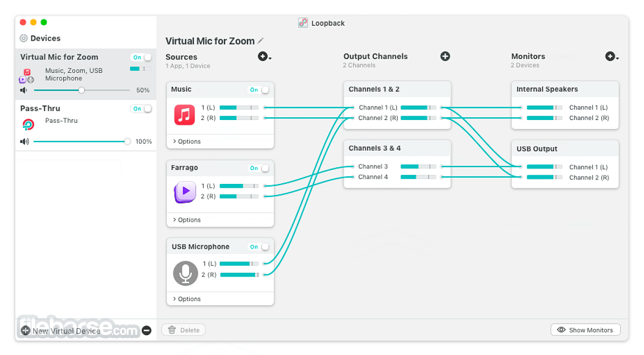Expand Options for Music source
This screenshot has height=355, width=644.
coord(187,141)
